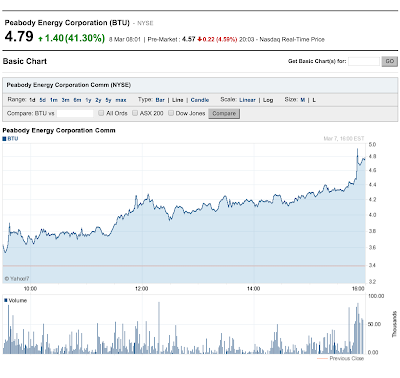Click the Thousands volume axis caption
Screen dimensions: 400x378
(x=394, y=324)
